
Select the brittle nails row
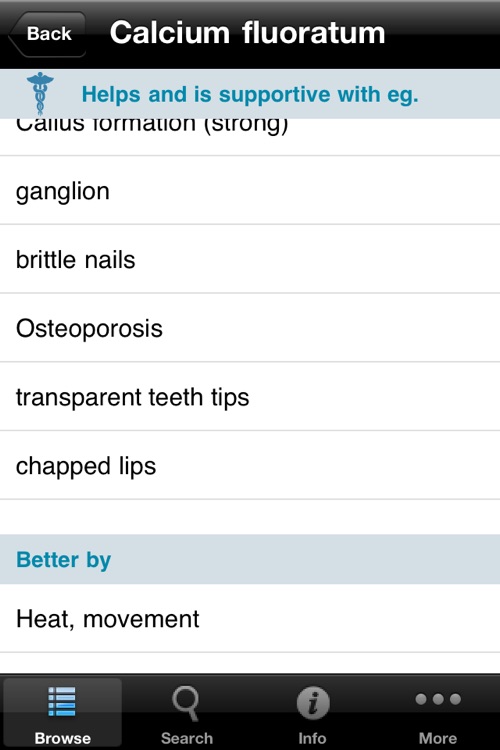(x=250, y=259)
